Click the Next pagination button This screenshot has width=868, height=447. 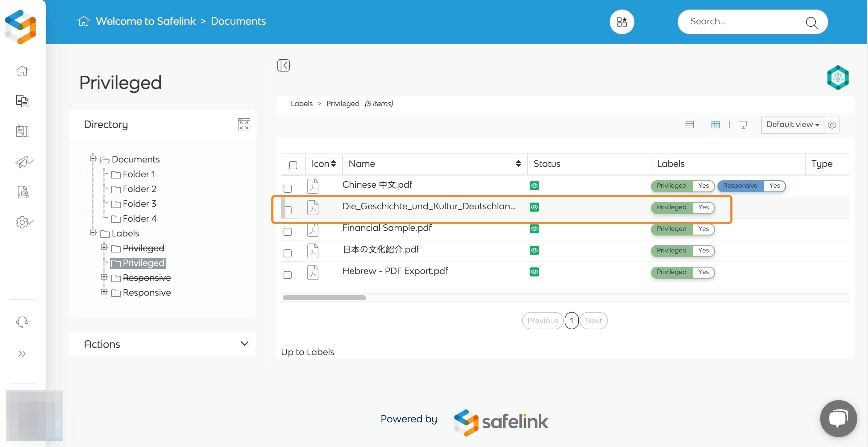point(593,320)
